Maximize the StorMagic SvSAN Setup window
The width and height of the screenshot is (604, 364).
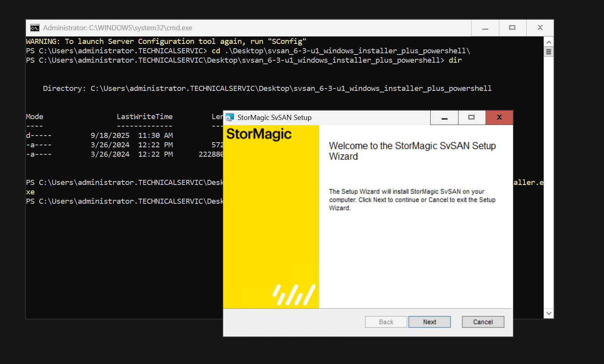[x=471, y=118]
